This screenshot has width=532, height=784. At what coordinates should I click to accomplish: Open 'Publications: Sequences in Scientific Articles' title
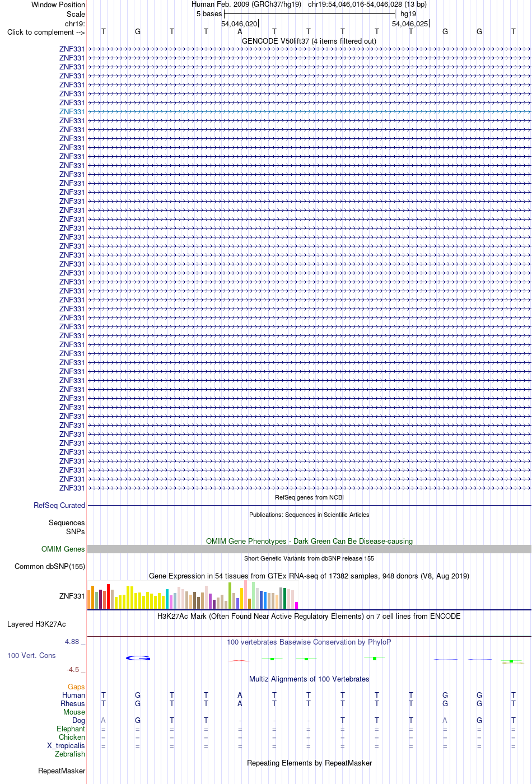pyautogui.click(x=309, y=515)
